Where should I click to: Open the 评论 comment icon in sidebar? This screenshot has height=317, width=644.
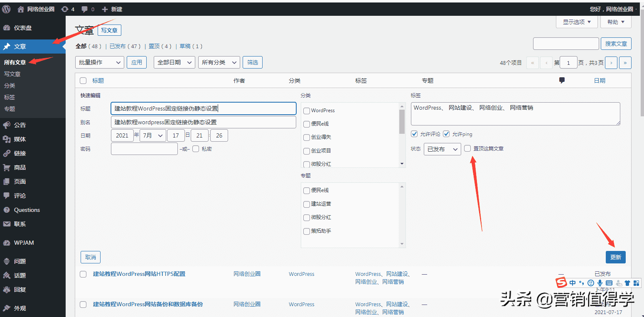(7, 196)
